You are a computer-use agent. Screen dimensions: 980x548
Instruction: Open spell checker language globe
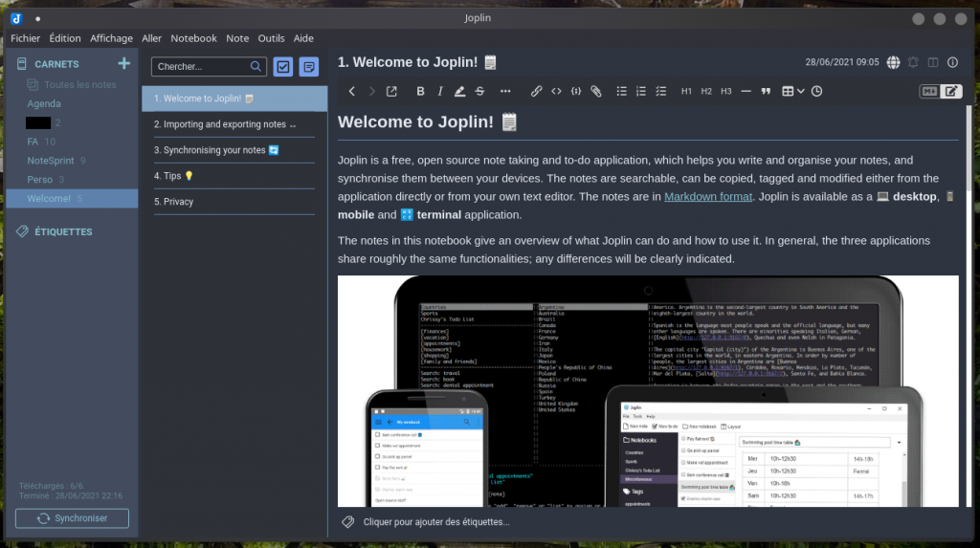coord(893,62)
